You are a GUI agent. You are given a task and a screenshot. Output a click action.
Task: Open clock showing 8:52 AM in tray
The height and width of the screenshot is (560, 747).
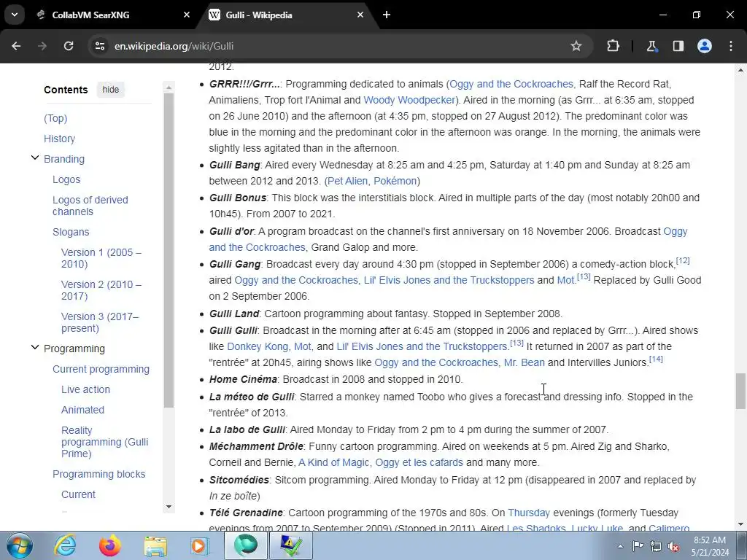pos(710,546)
